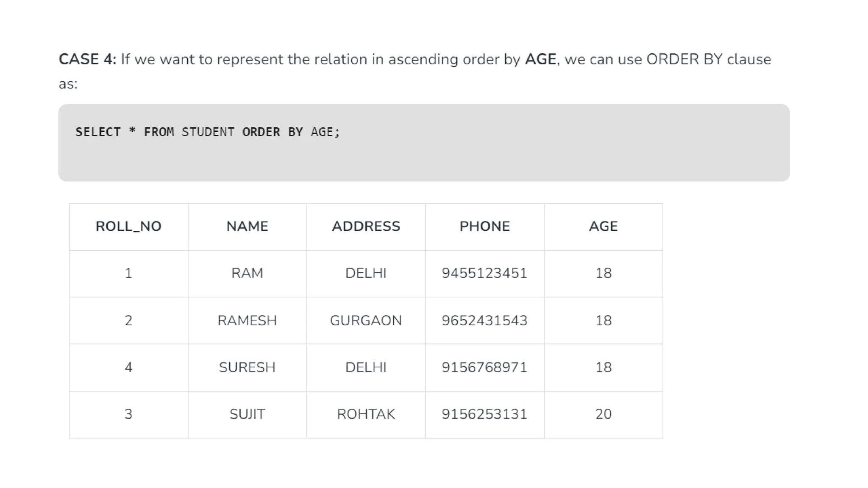Click the NAME column header
868x488 pixels.
[247, 227]
